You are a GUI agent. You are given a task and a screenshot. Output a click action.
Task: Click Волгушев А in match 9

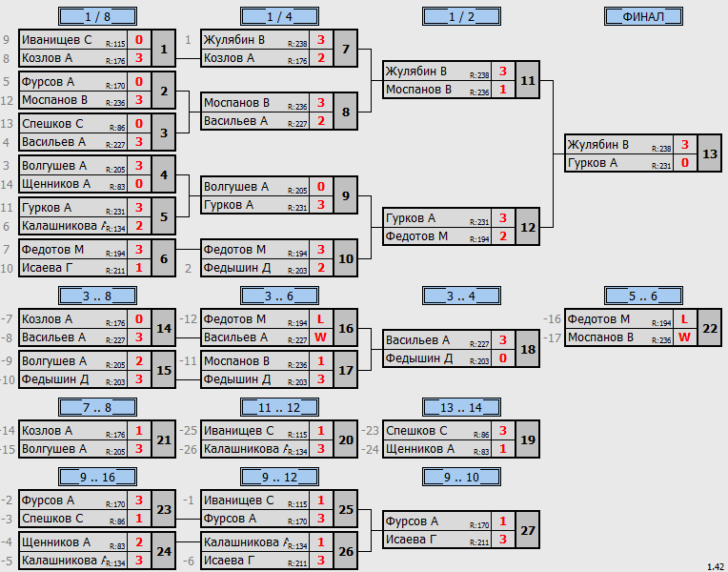point(236,187)
